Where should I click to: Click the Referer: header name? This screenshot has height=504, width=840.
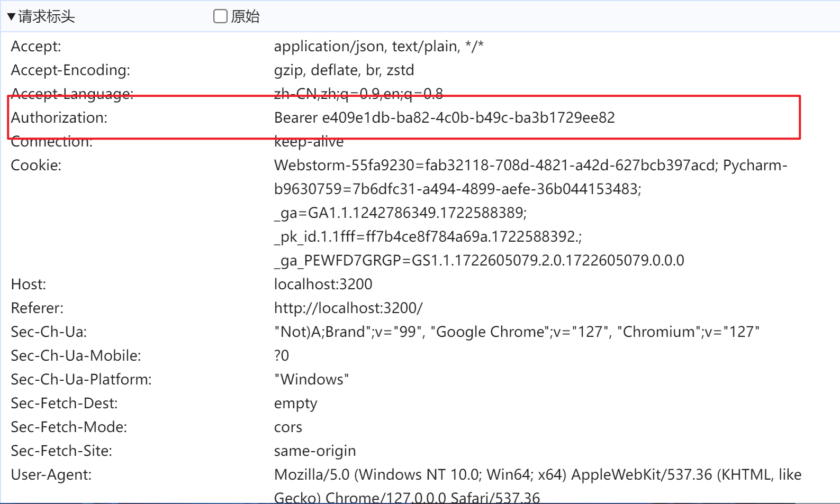click(x=37, y=308)
